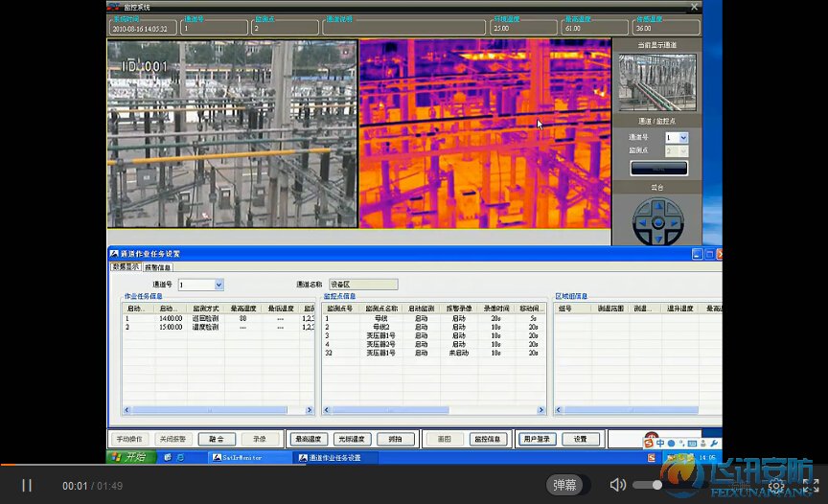Switch to 通道作业任务设置 taskbar window

point(334,458)
